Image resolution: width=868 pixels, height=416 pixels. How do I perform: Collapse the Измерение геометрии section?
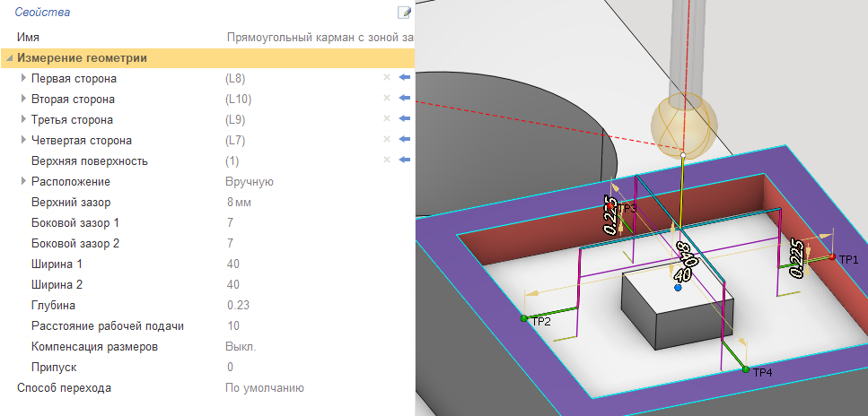click(x=9, y=58)
